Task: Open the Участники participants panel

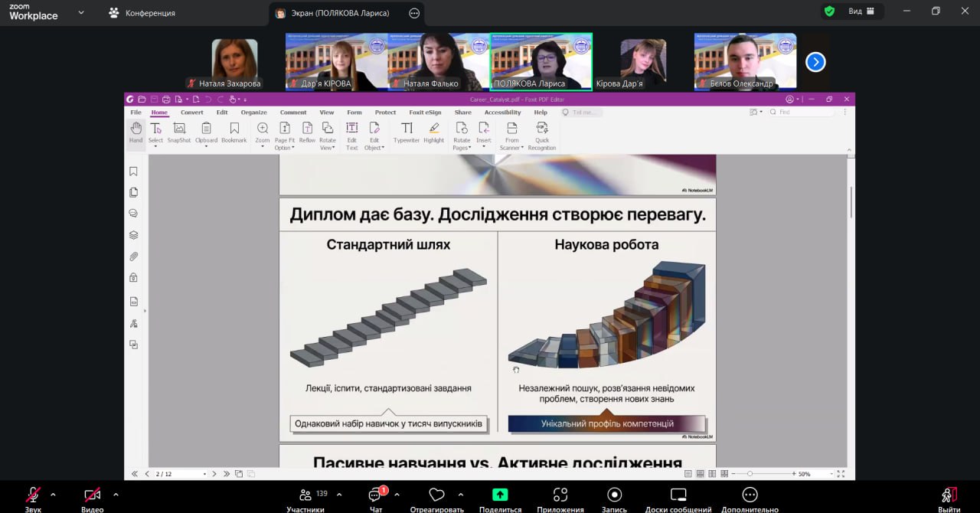Action: pyautogui.click(x=305, y=495)
